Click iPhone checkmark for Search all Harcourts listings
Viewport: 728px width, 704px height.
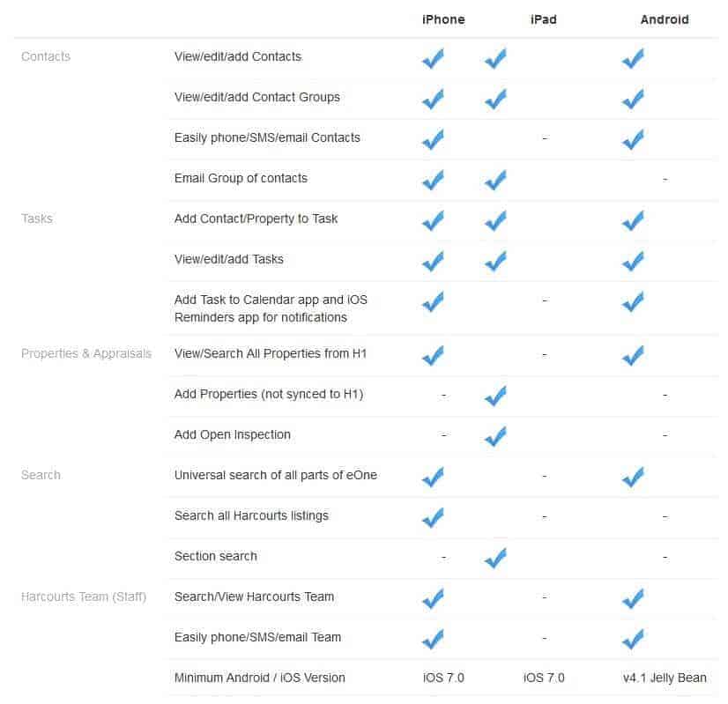tap(433, 517)
